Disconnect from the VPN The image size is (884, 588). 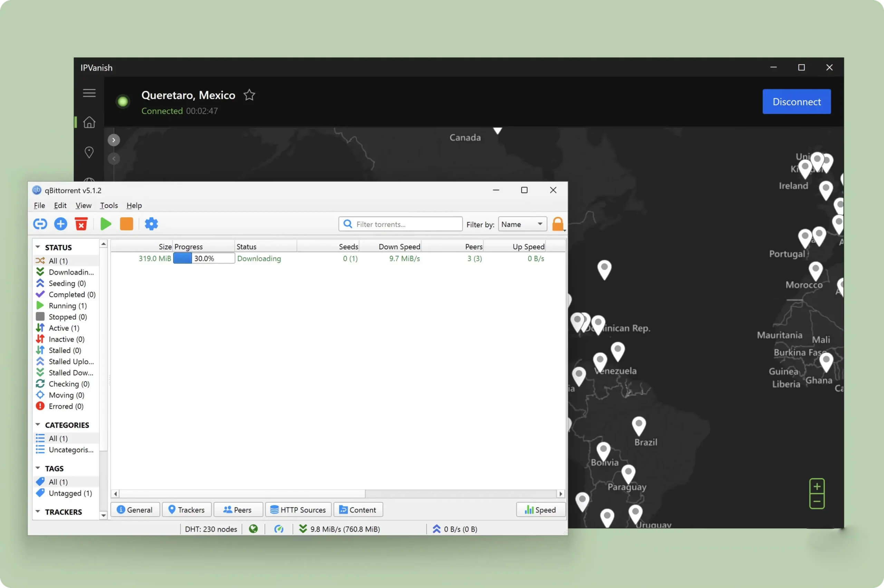[796, 101]
